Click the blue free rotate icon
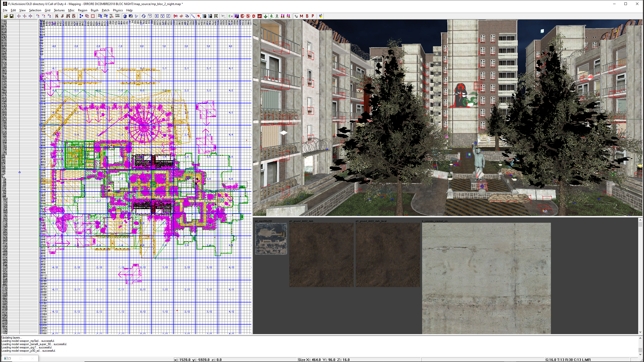Screen dimensions: 644x362 tap(144, 16)
